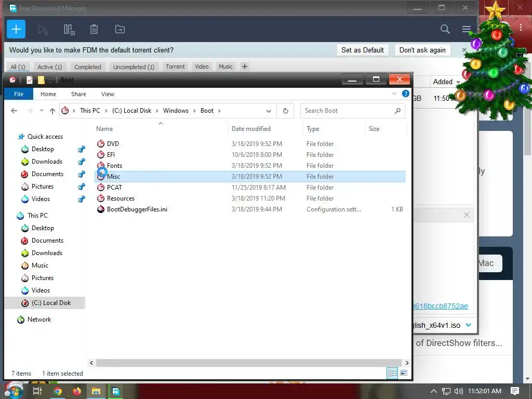Open Pictures under This PC
Viewport: 532px width, 399px height.
[43, 278]
